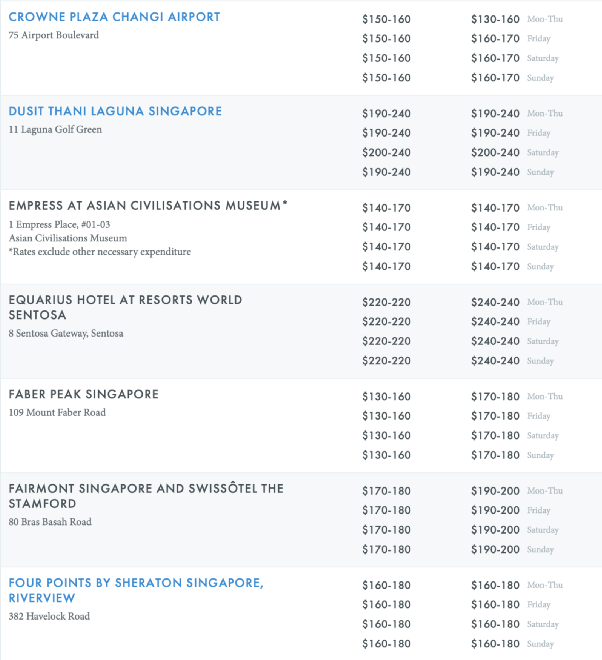The height and width of the screenshot is (660, 602).
Task: Click the 382 Havelock Road address
Action: (x=49, y=616)
